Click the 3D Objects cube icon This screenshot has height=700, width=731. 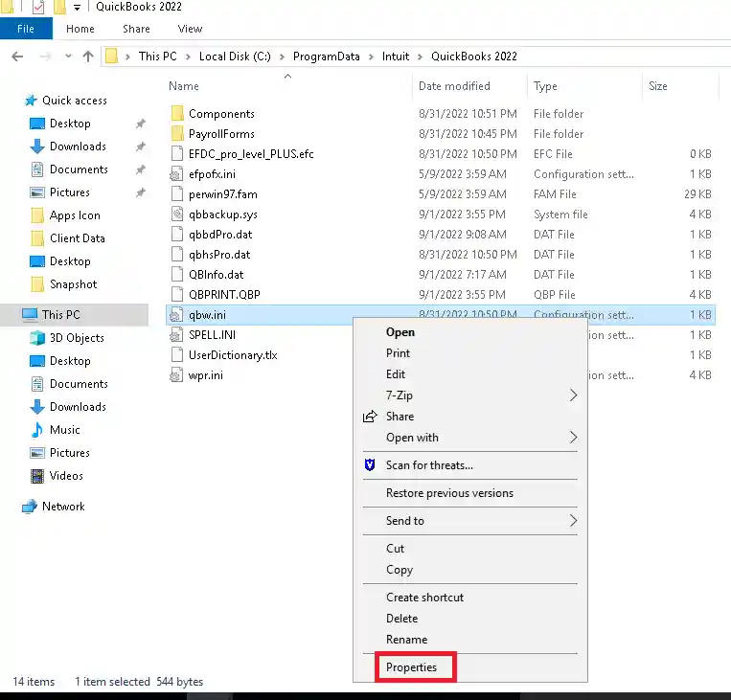37,337
